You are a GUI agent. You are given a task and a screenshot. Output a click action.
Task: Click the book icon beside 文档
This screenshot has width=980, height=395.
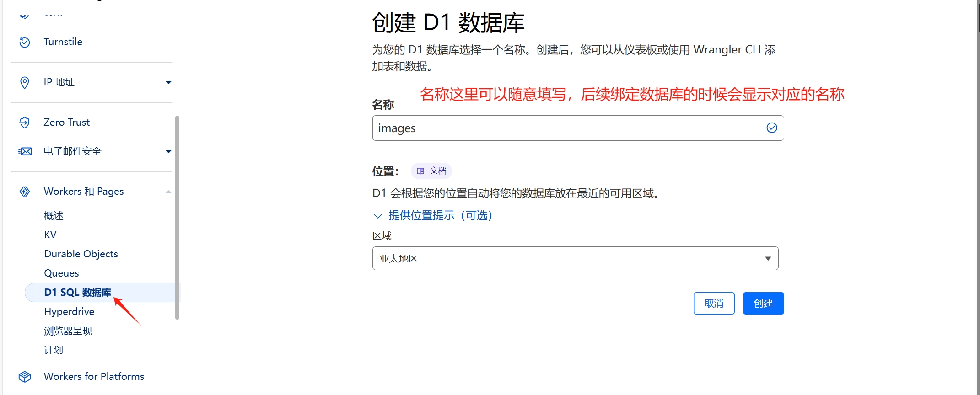(x=420, y=171)
